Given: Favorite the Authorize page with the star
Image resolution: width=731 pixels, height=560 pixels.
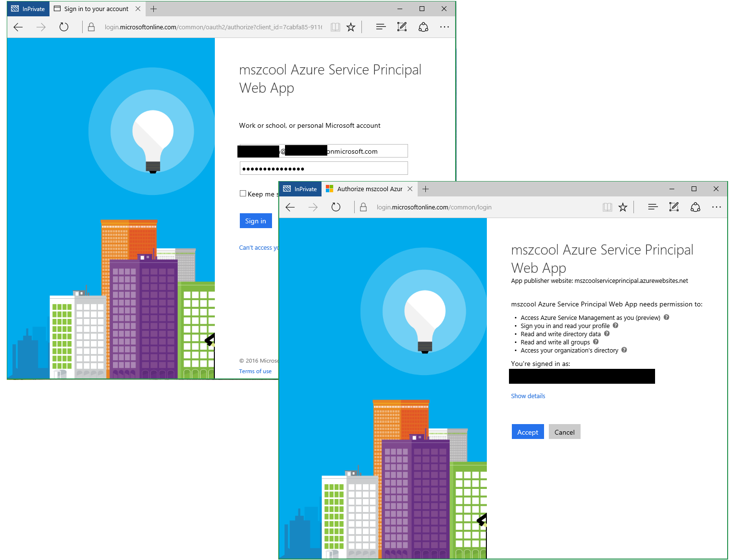Looking at the screenshot, I should [623, 207].
